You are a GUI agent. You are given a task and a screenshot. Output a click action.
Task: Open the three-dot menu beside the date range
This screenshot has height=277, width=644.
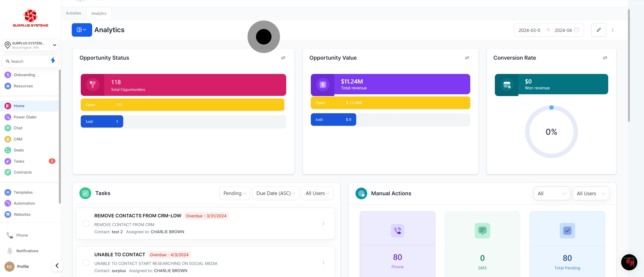(x=613, y=30)
